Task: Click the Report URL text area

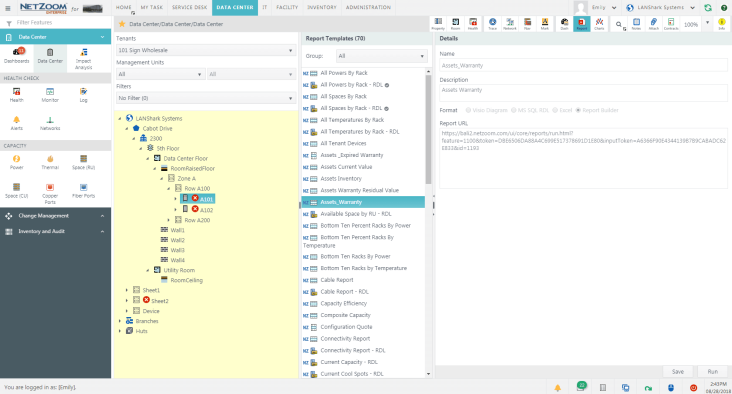Action: tap(584, 158)
